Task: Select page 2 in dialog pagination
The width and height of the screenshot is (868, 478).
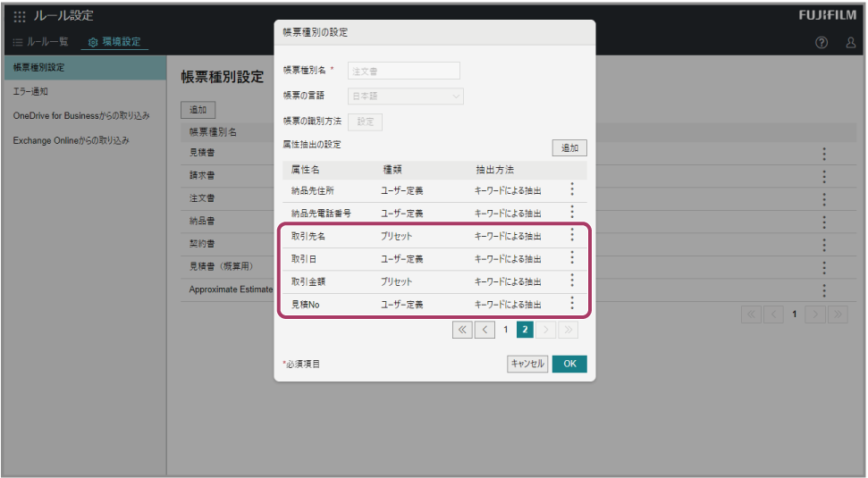Action: [525, 330]
